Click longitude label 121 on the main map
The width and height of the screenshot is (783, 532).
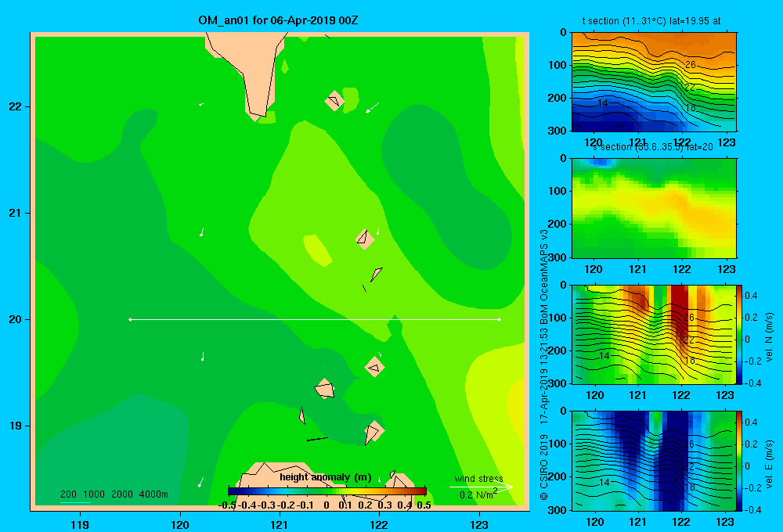pyautogui.click(x=280, y=524)
